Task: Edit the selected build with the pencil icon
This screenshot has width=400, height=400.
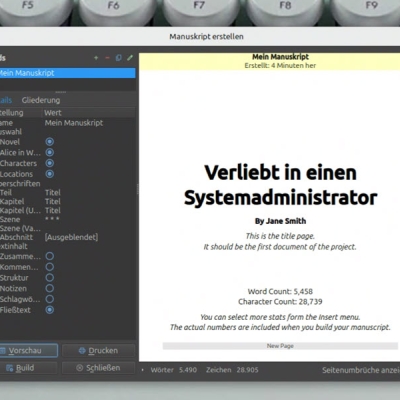Action: coord(130,58)
